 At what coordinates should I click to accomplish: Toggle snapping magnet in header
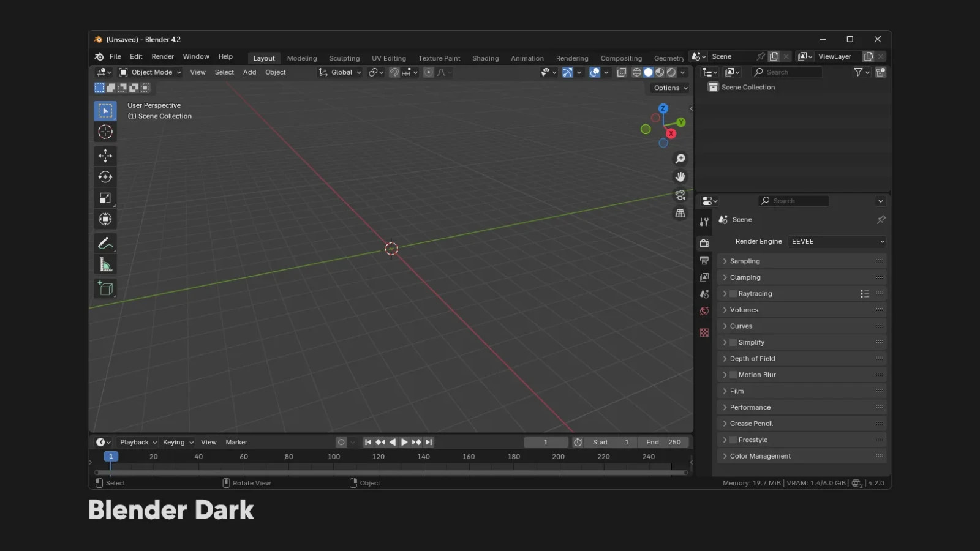click(x=394, y=72)
